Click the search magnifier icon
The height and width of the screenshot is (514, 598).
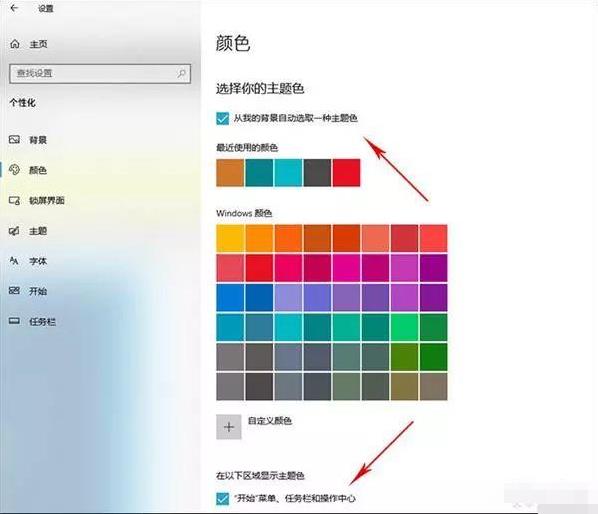[181, 73]
